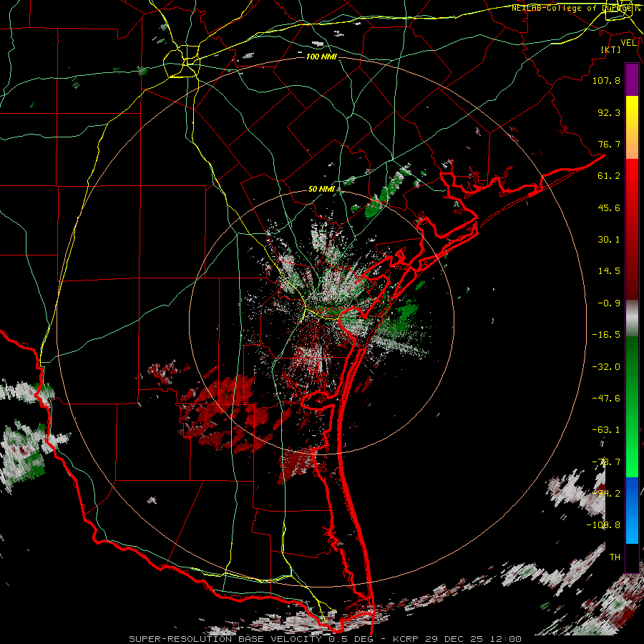Click the -63.1 velocity scale value

coord(606,430)
